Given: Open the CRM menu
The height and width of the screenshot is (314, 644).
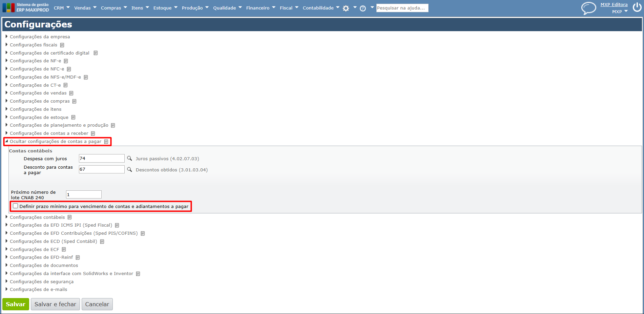Looking at the screenshot, I should [62, 8].
